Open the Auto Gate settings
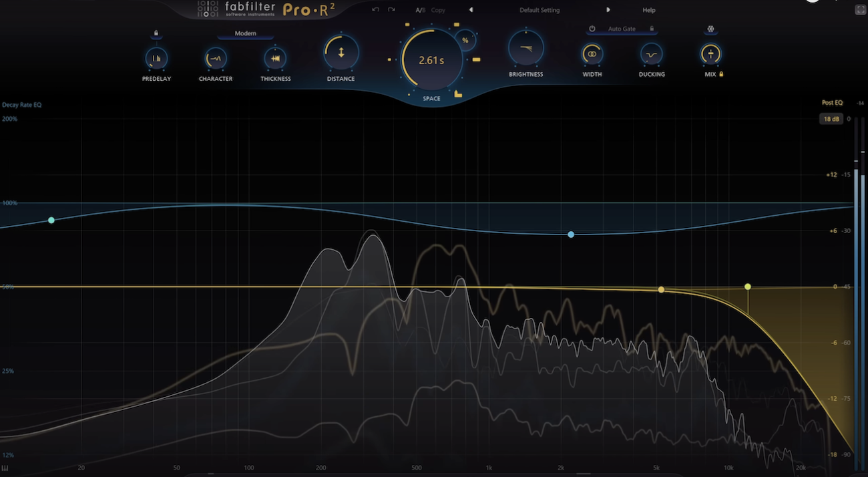 tap(622, 29)
